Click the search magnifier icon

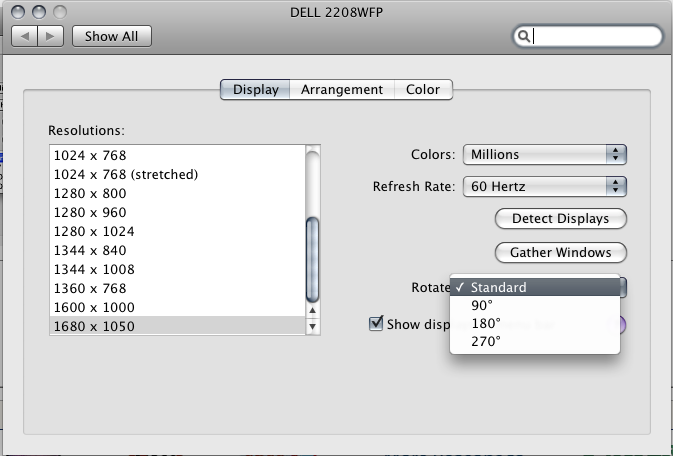coord(523,36)
